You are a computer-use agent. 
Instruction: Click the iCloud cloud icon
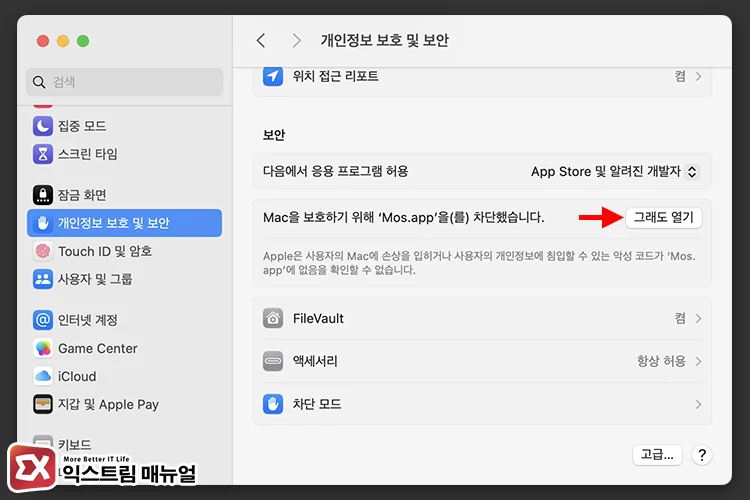[43, 377]
